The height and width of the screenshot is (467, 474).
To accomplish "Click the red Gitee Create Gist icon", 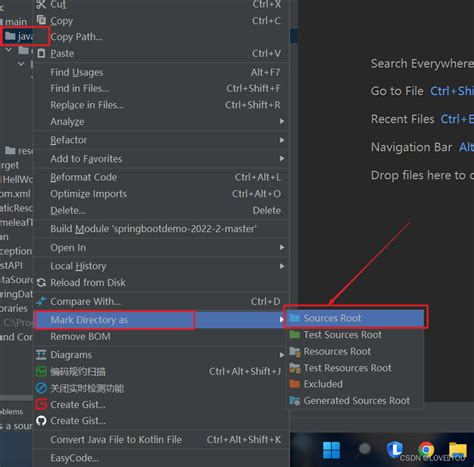I will [x=41, y=404].
